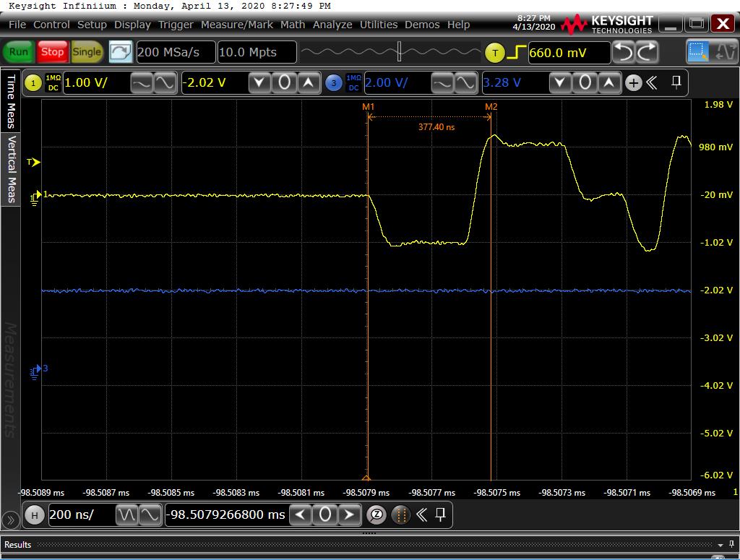Click the auto scale icon beside Single
Image resolution: width=740 pixels, height=560 pixels.
point(121,52)
